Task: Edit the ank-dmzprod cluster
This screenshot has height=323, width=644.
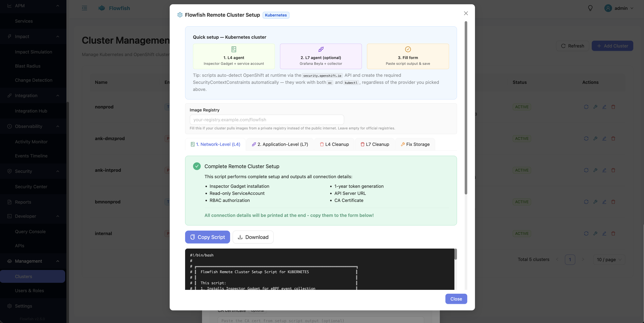Action: coord(604,139)
